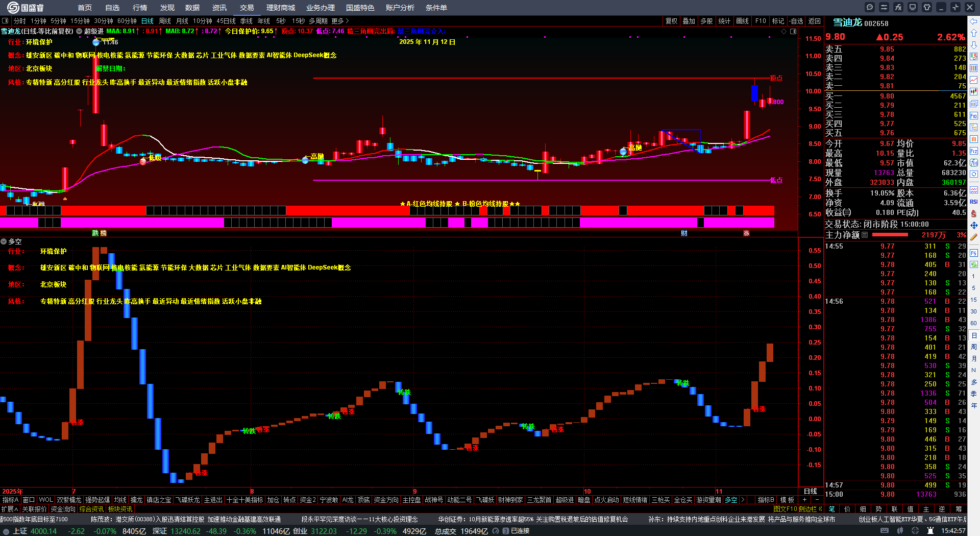Toggle the 图文F10 view
Screen dimensions: 980x536
point(786,509)
